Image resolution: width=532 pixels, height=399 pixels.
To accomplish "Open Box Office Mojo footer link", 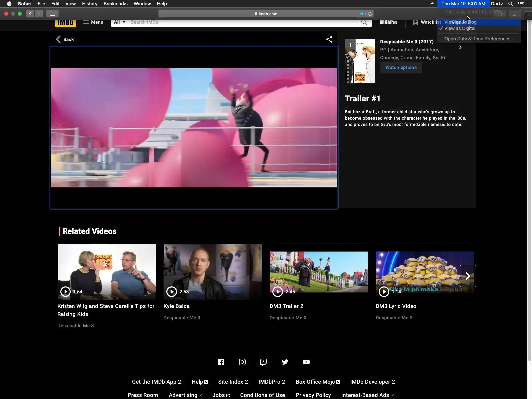I will coord(318,382).
